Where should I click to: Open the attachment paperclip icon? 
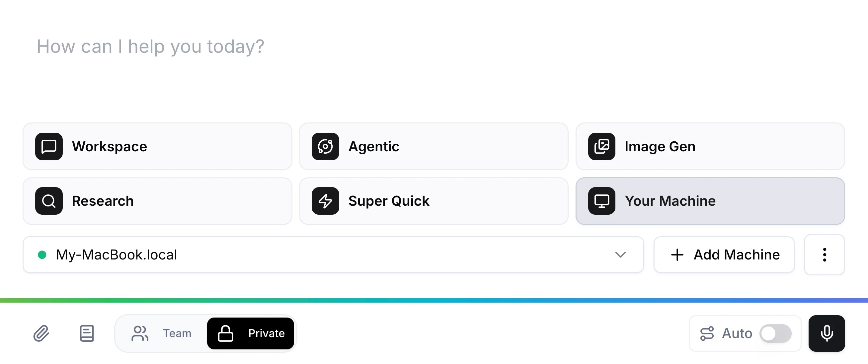click(x=41, y=333)
